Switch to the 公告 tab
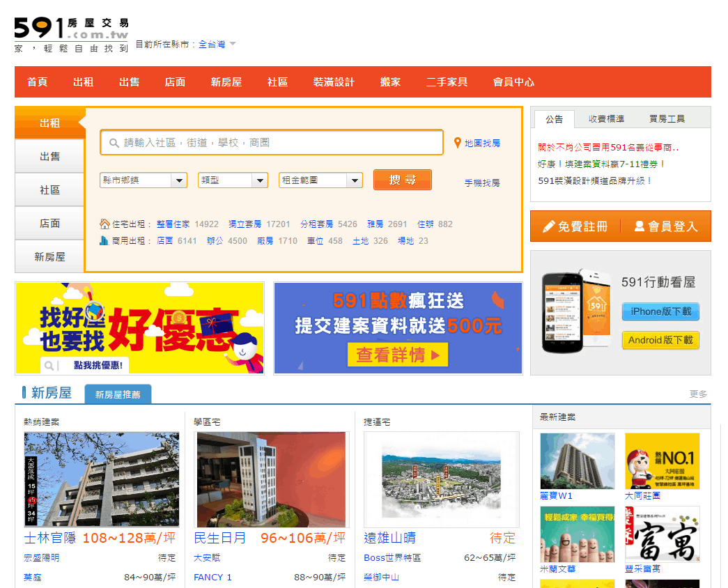 point(554,119)
